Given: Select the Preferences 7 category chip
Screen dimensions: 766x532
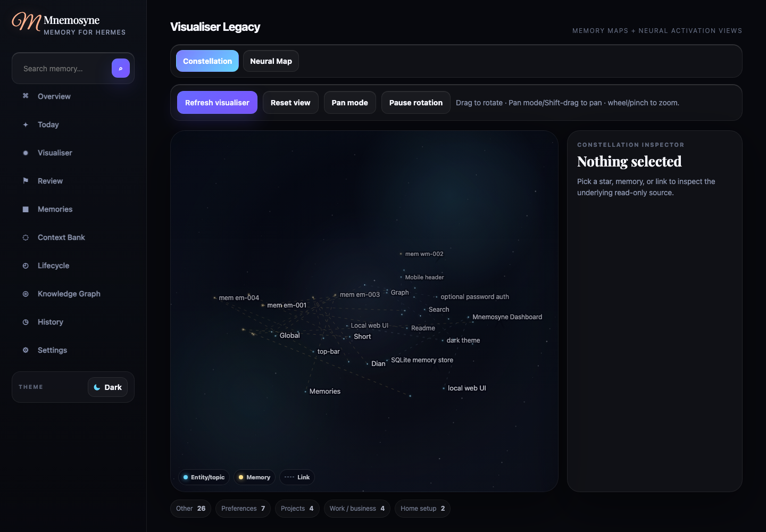Looking at the screenshot, I should pyautogui.click(x=243, y=509).
